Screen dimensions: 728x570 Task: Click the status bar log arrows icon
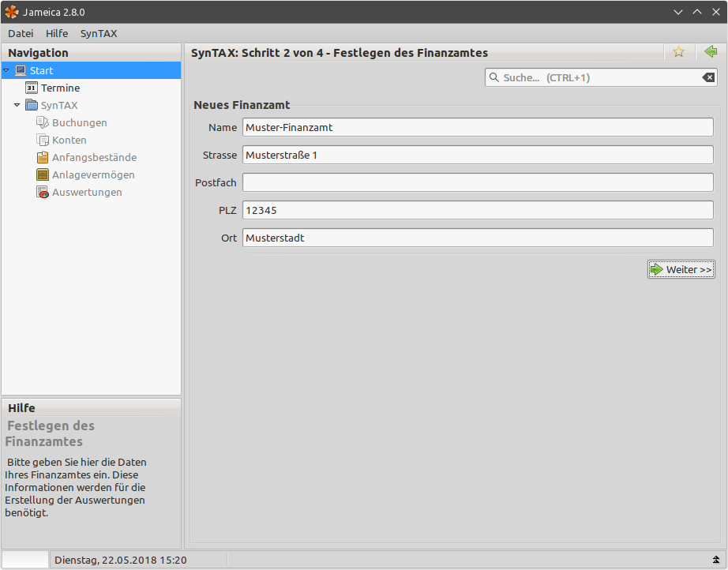point(716,559)
